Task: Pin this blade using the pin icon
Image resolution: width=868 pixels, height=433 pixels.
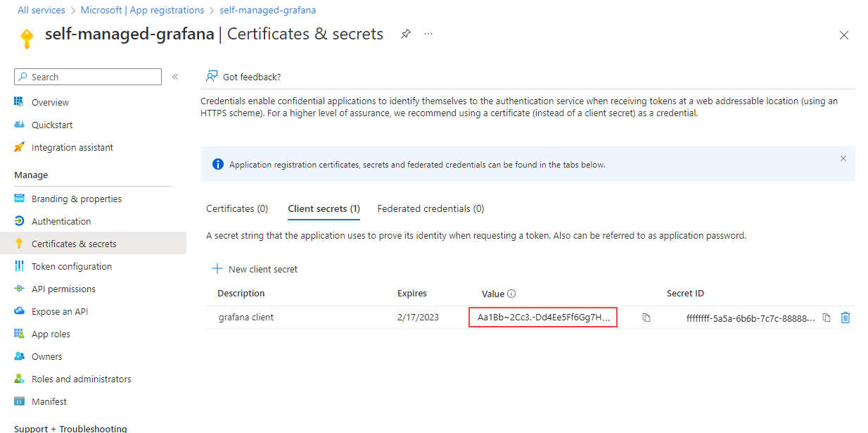Action: pyautogui.click(x=406, y=34)
